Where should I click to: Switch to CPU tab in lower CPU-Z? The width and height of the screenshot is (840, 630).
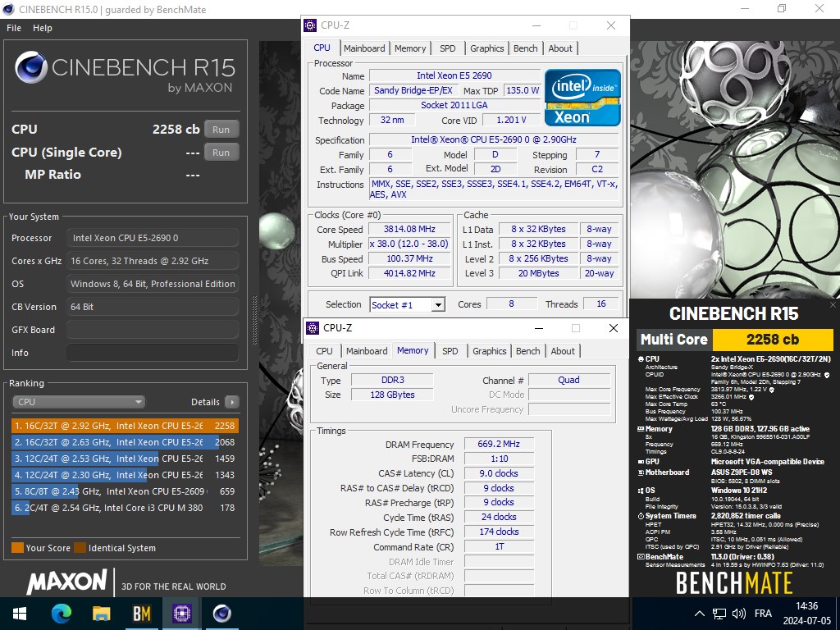click(324, 351)
